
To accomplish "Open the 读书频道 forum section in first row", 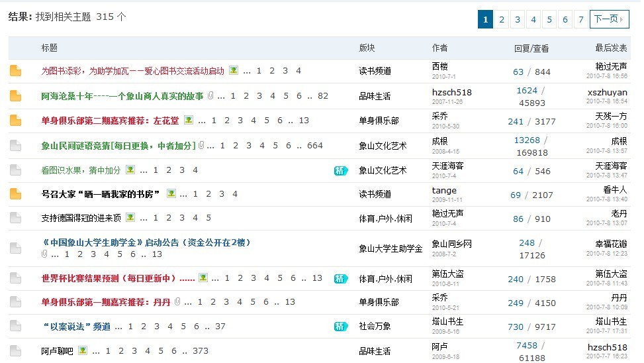I will [375, 71].
